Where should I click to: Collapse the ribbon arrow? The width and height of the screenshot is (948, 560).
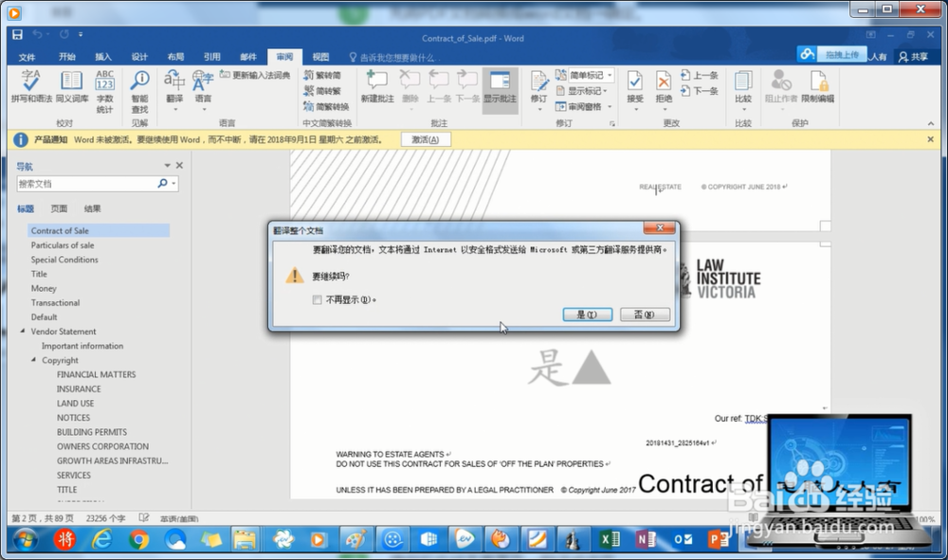[931, 123]
